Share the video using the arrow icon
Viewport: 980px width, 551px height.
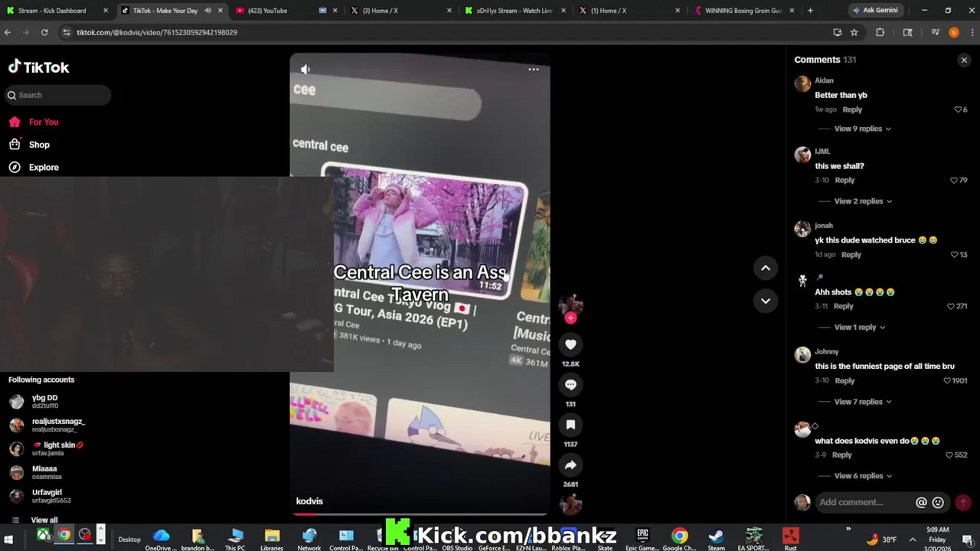tap(570, 465)
